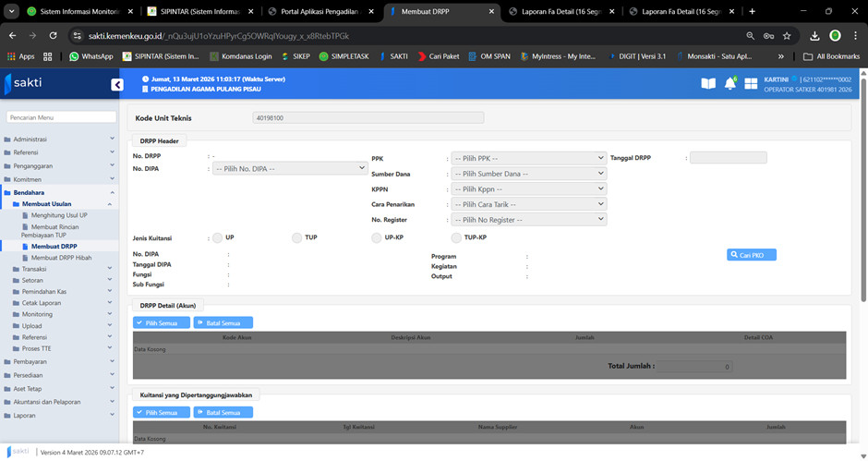Expand the Penganggaran sidebar menu
This screenshot has height=461, width=868.
[x=59, y=165]
